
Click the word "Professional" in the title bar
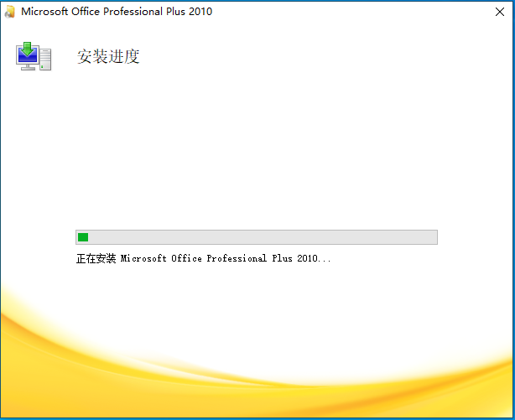tap(133, 12)
